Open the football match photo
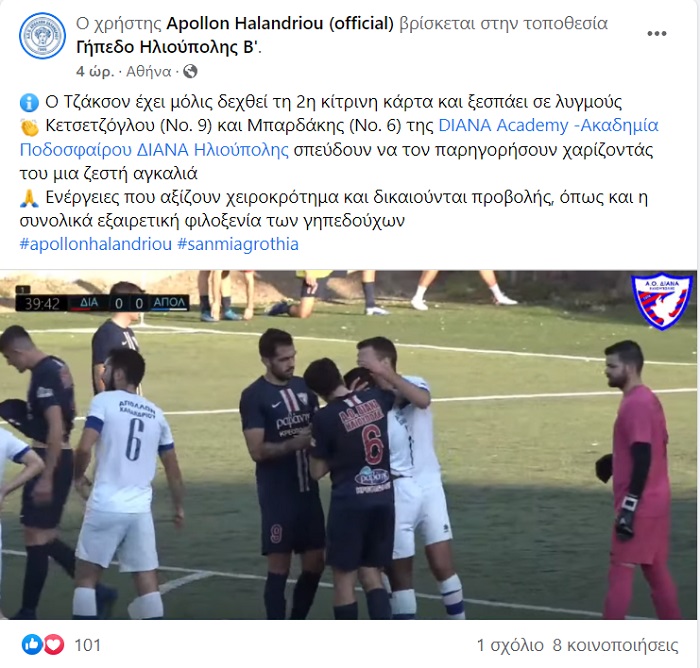The image size is (700, 668). (348, 444)
